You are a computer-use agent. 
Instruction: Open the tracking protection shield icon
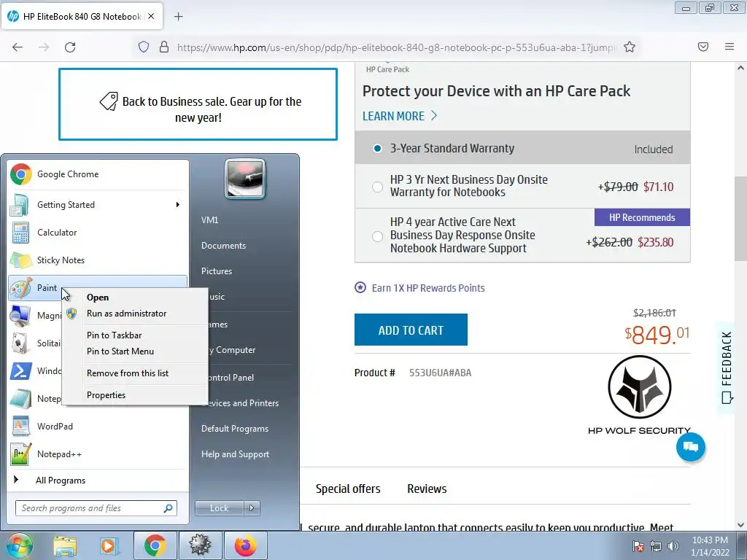pos(144,47)
